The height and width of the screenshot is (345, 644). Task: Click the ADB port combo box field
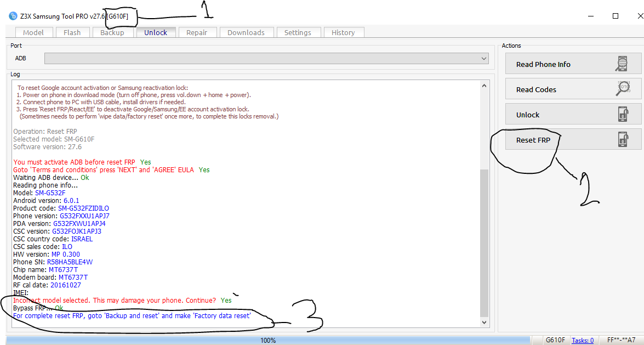(x=266, y=58)
